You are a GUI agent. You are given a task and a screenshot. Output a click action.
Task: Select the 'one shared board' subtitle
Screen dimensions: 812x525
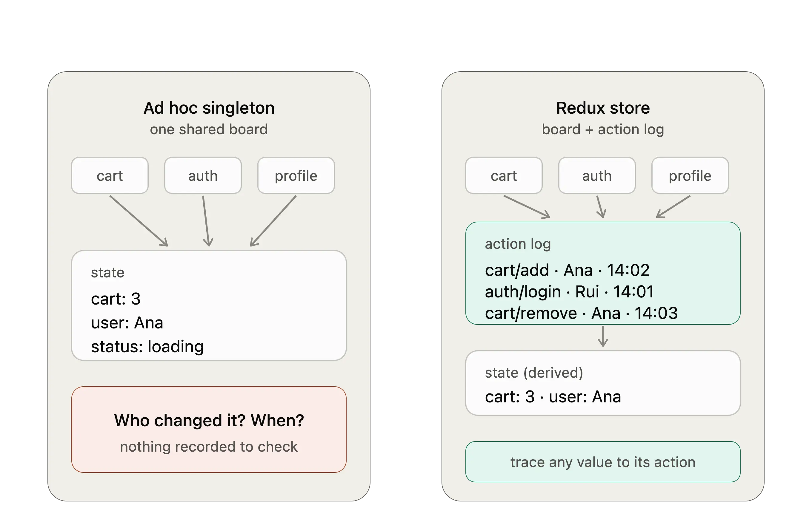click(209, 129)
